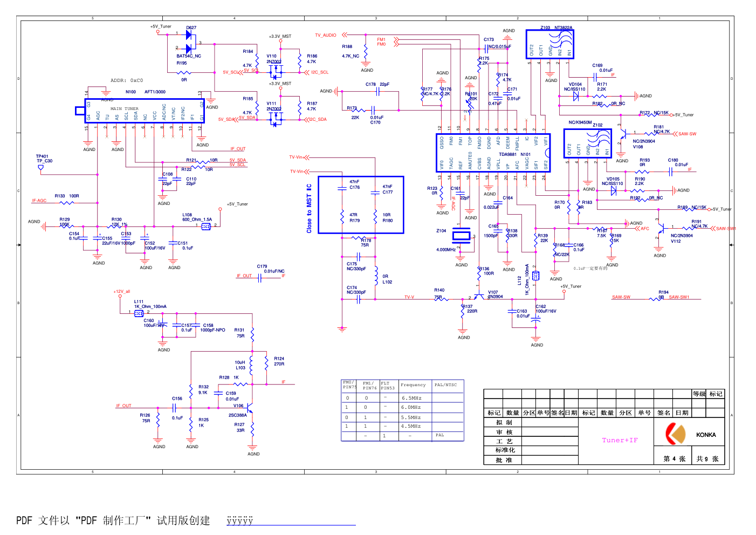Click the V111 transistor designator
This screenshot has width=756, height=535.
pos(271,104)
